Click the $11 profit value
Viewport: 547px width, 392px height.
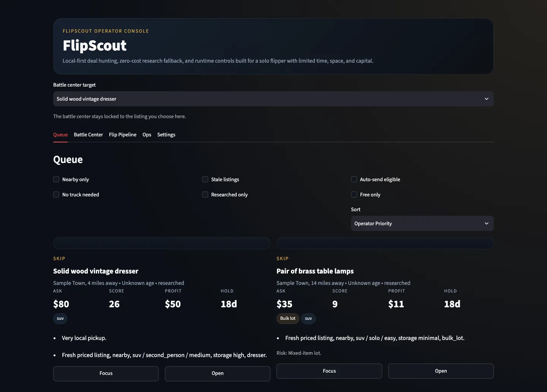pos(396,304)
